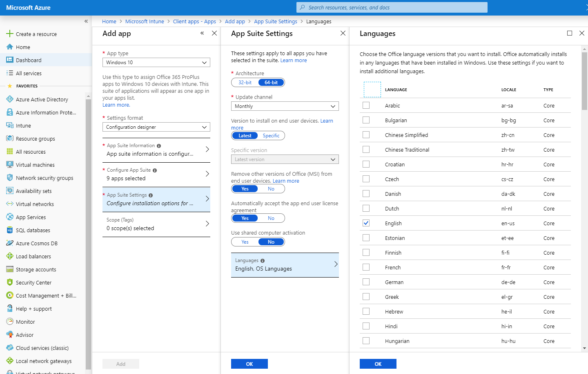This screenshot has width=588, height=374.
Task: Click OK in App Suite Settings blade
Action: coord(249,364)
